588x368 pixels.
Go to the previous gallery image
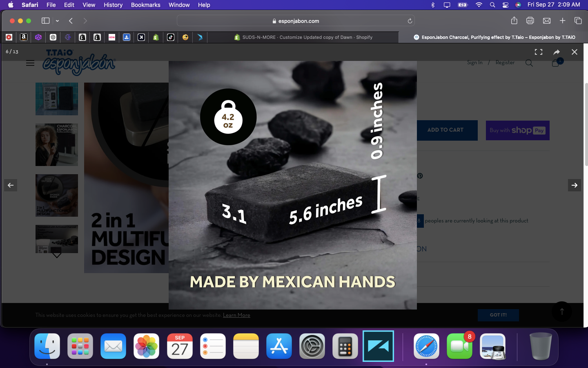point(11,185)
